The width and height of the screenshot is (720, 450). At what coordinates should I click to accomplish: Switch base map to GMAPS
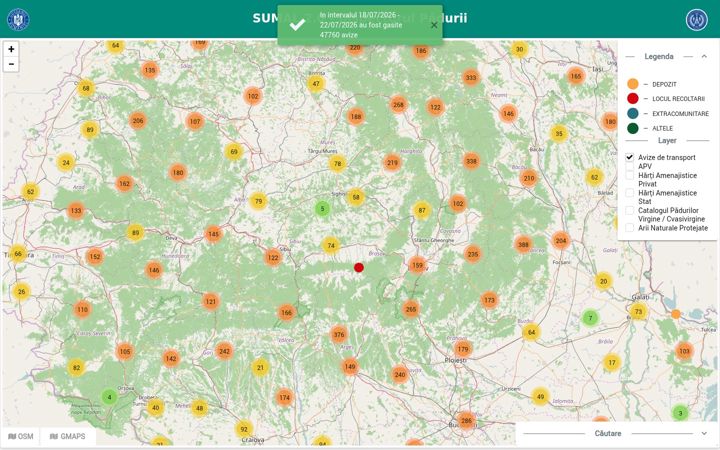(68, 436)
